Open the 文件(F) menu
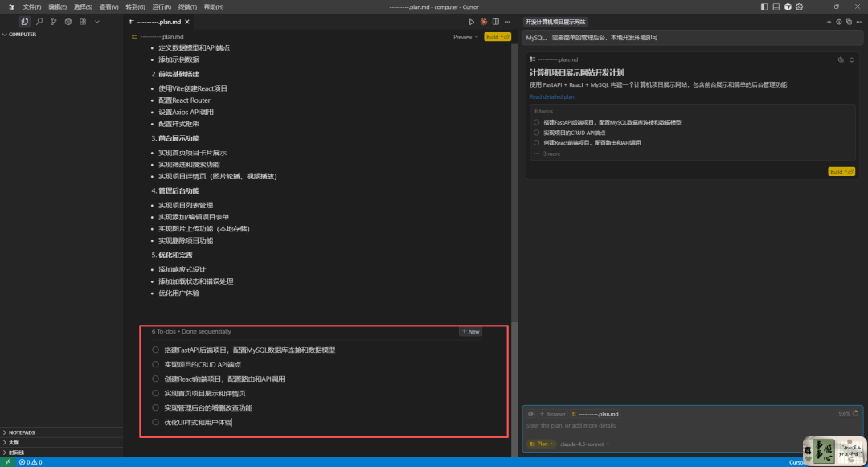868x467 pixels. [31, 6]
